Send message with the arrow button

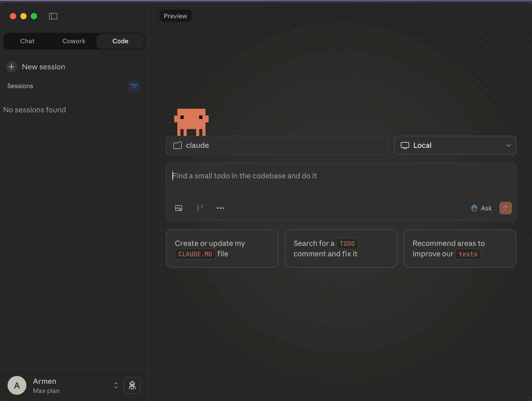click(505, 208)
